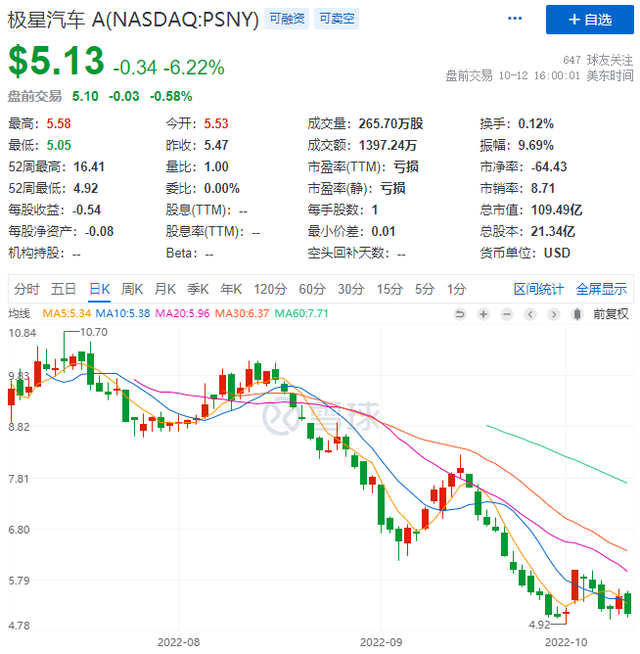Image resolution: width=640 pixels, height=654 pixels.
Task: Switch to the 分时 chart tab
Action: pos(27,289)
